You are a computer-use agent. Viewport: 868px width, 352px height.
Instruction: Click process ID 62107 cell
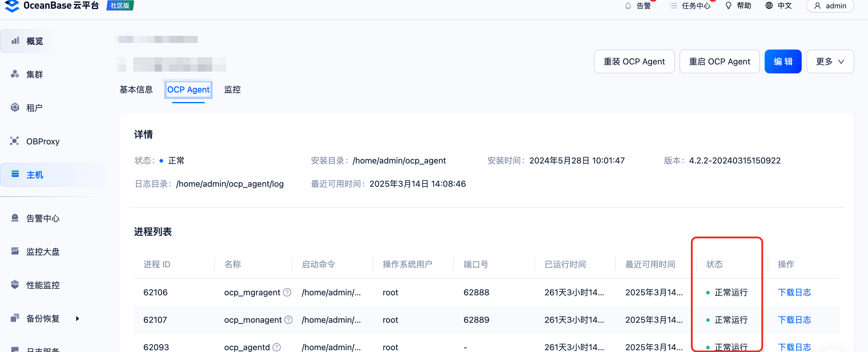[x=155, y=320]
